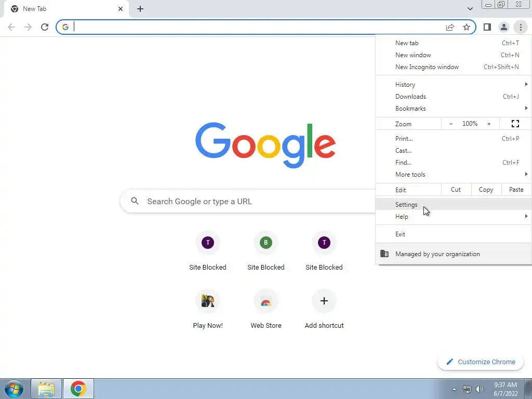Increase zoom with the plus button
This screenshot has width=532, height=399.
coord(489,124)
